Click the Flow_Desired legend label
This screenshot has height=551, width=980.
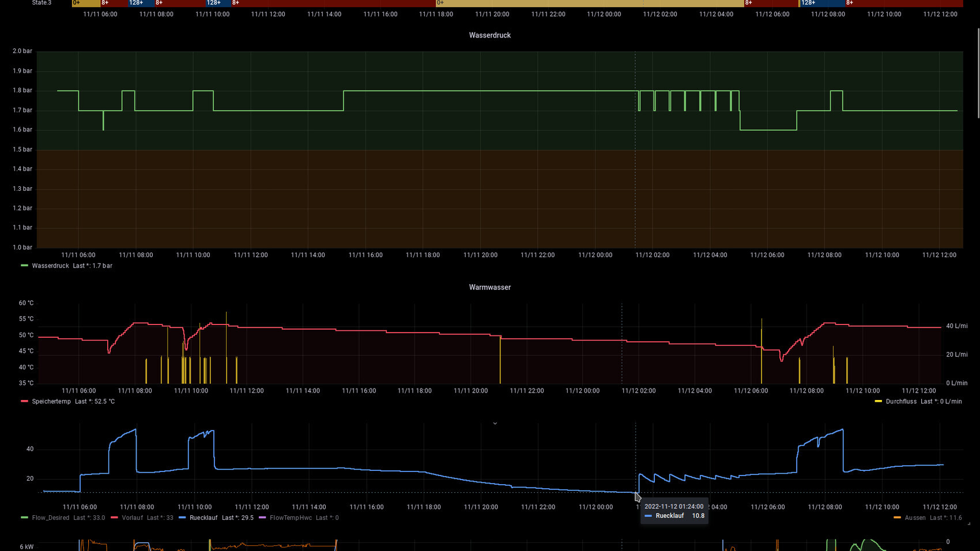tap(51, 518)
